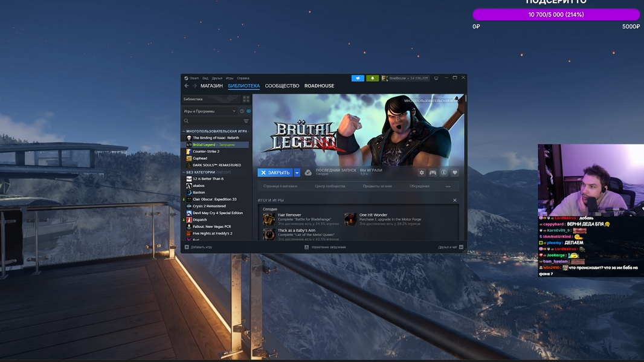This screenshot has height=362, width=644.
Task: Click the user avatar in title bar
Action: pyautogui.click(x=384, y=78)
